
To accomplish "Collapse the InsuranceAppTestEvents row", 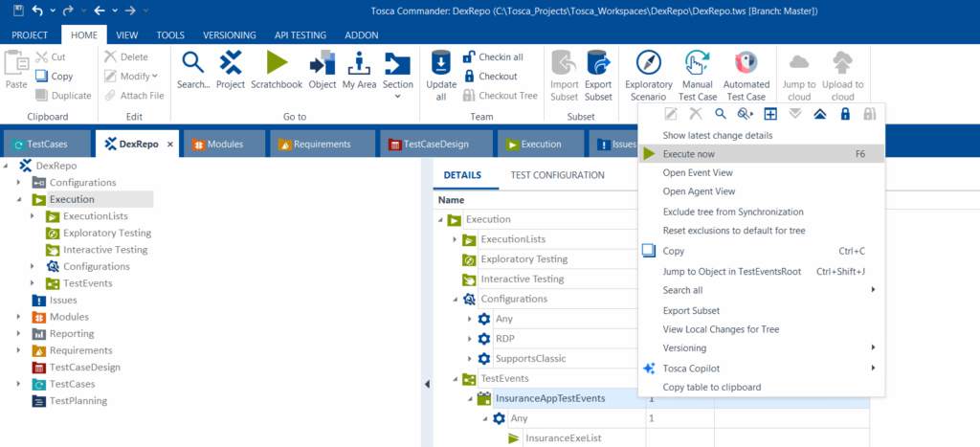I will [470, 399].
